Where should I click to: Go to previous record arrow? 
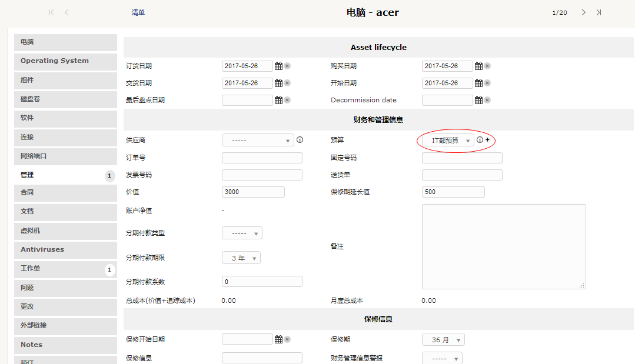pos(67,12)
